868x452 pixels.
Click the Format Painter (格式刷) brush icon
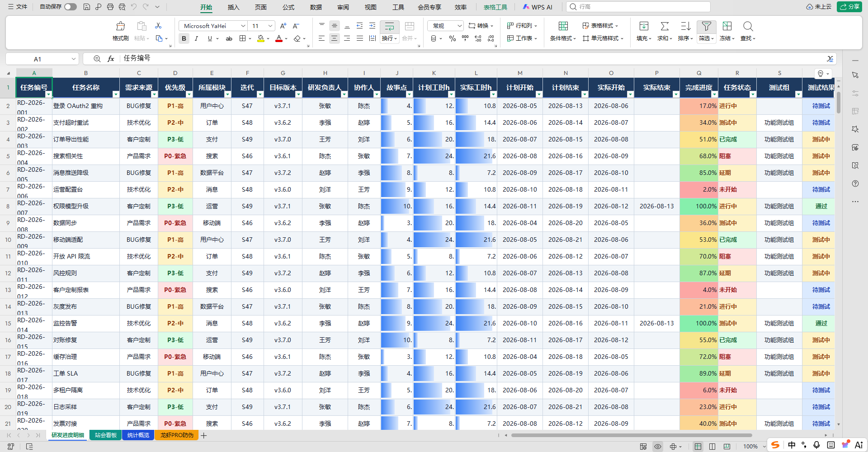(120, 26)
